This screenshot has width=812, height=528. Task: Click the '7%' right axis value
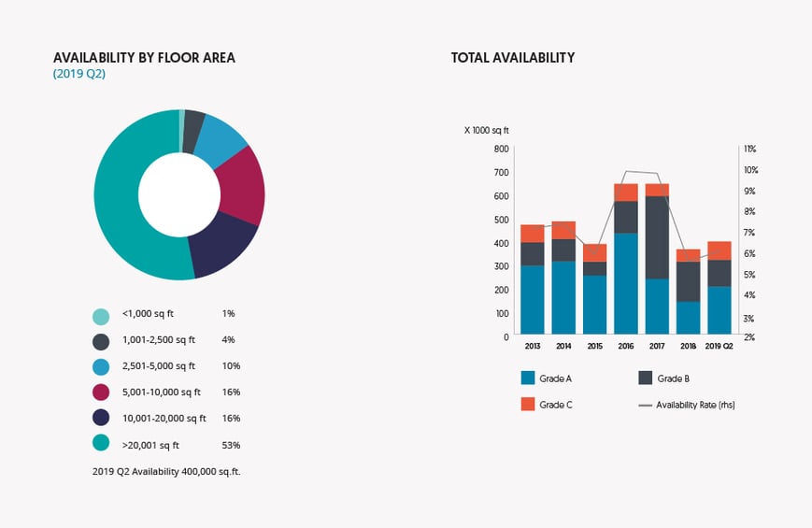click(749, 233)
